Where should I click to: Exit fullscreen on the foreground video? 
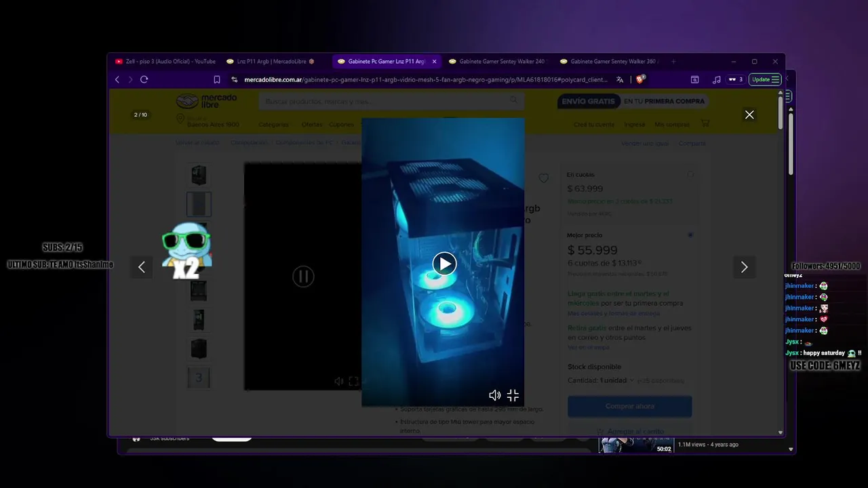[x=513, y=395]
